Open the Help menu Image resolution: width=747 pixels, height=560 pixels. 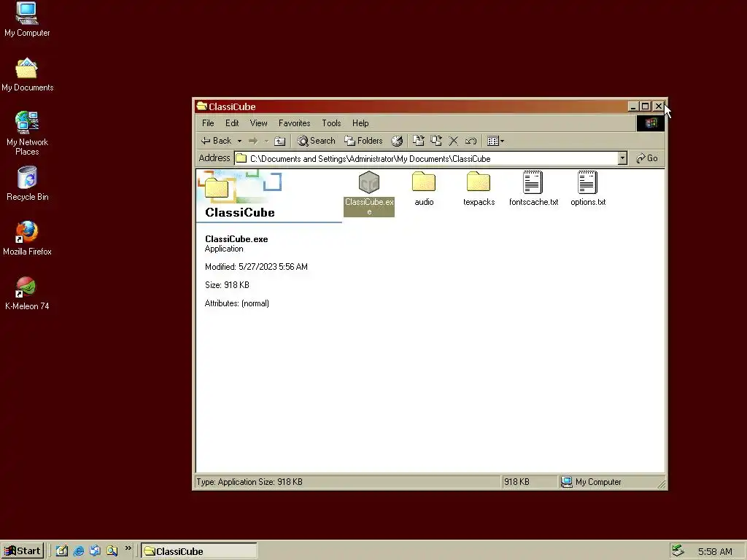pos(360,123)
